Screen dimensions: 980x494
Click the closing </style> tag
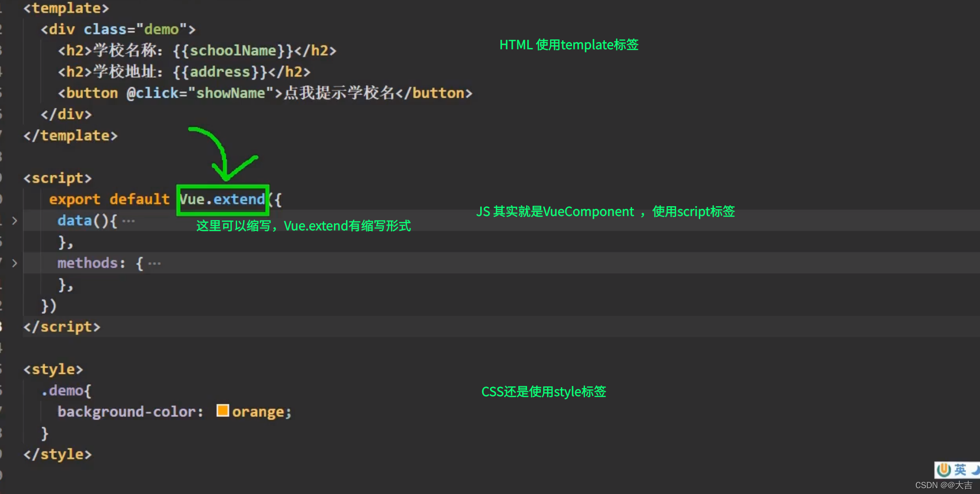tap(57, 454)
